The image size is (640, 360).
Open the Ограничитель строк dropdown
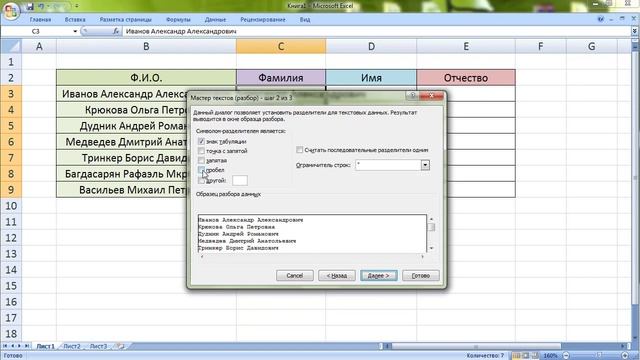tap(425, 165)
